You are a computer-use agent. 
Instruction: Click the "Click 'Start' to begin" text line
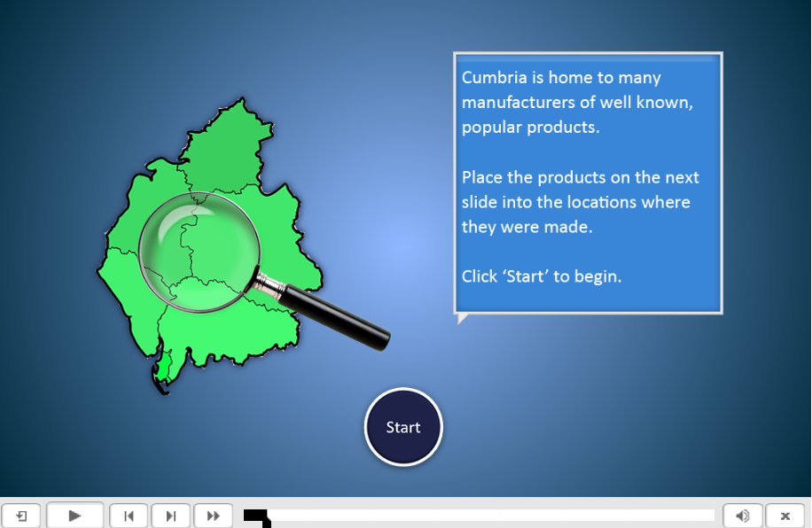coord(542,276)
